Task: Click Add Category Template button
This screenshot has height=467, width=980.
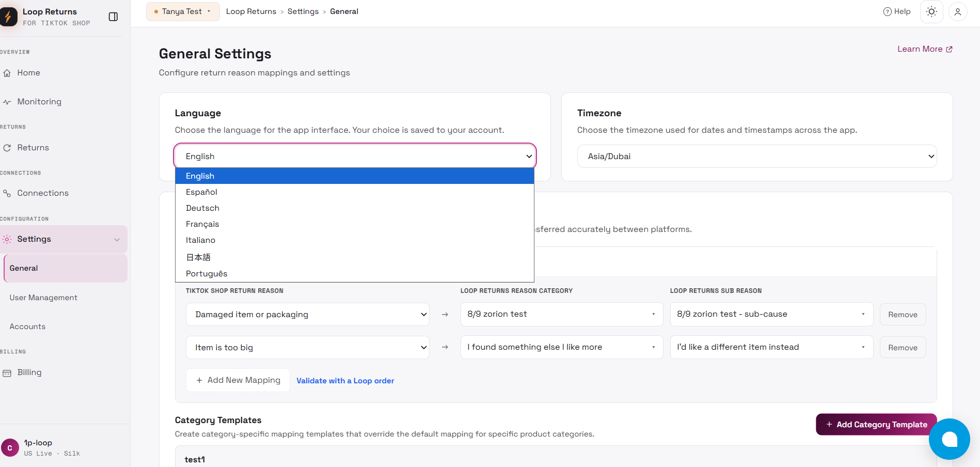Action: 876,424
